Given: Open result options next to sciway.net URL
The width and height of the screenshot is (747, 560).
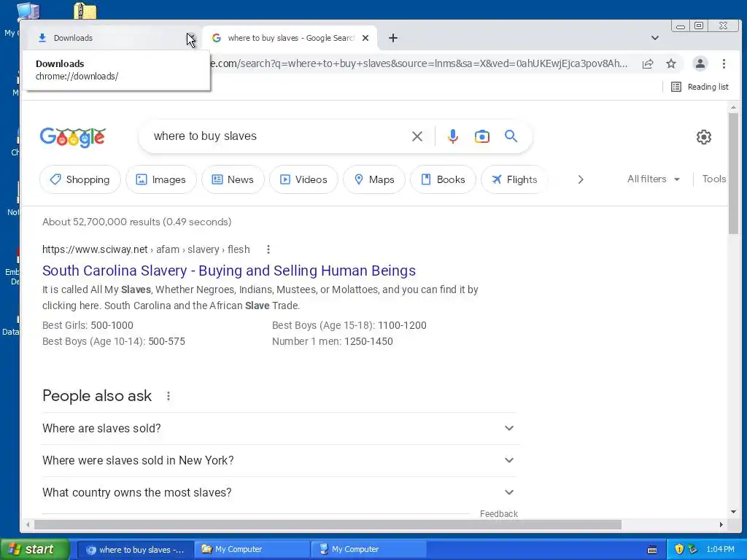Looking at the screenshot, I should (x=268, y=249).
